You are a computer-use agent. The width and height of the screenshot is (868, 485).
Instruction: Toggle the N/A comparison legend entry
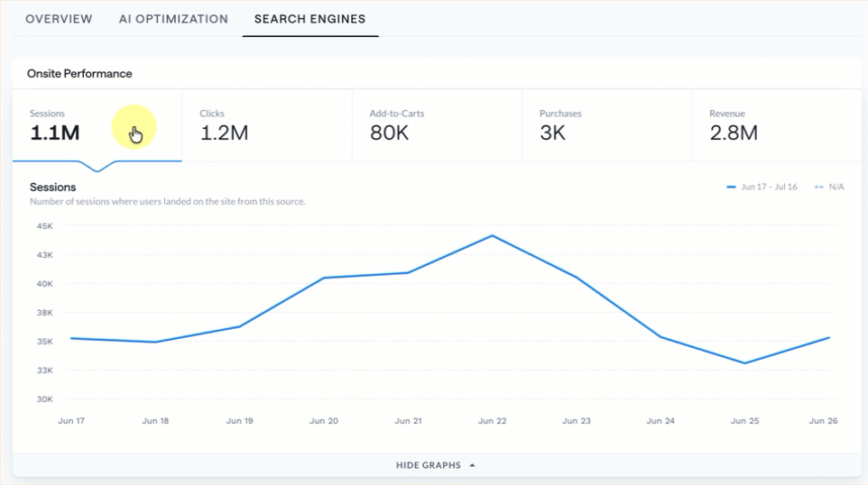click(829, 187)
